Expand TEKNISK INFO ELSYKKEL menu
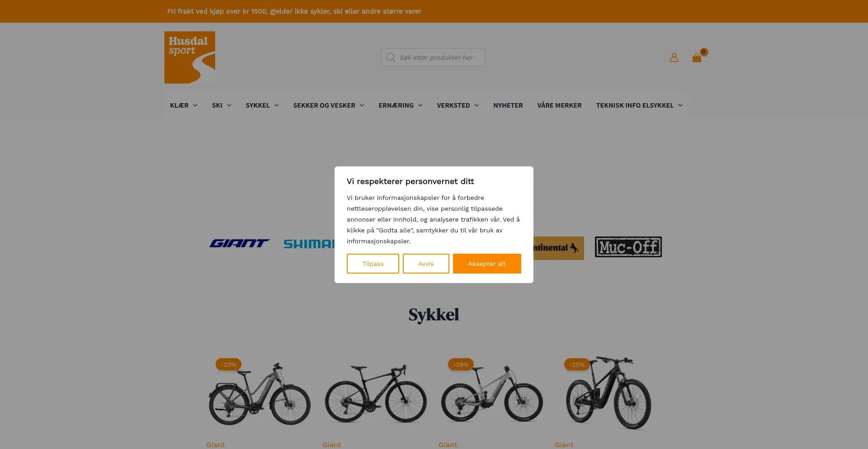 pyautogui.click(x=639, y=105)
